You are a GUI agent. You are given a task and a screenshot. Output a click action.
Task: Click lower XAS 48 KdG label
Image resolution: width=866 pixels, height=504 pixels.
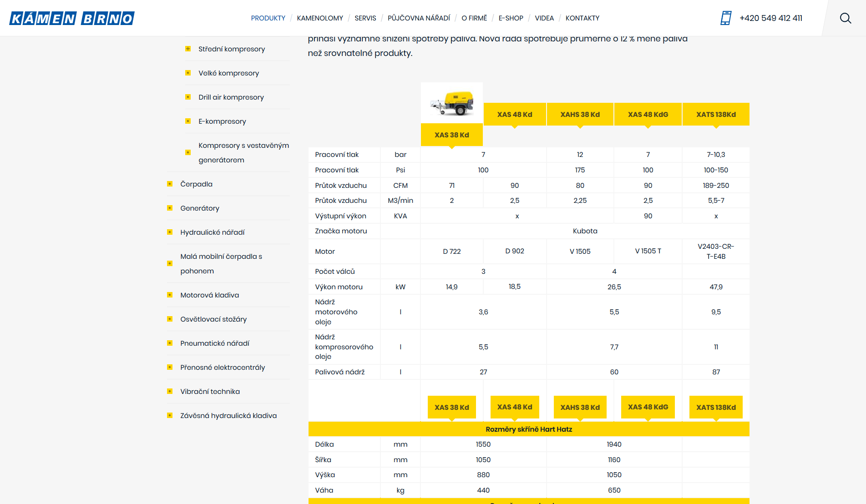click(x=648, y=407)
